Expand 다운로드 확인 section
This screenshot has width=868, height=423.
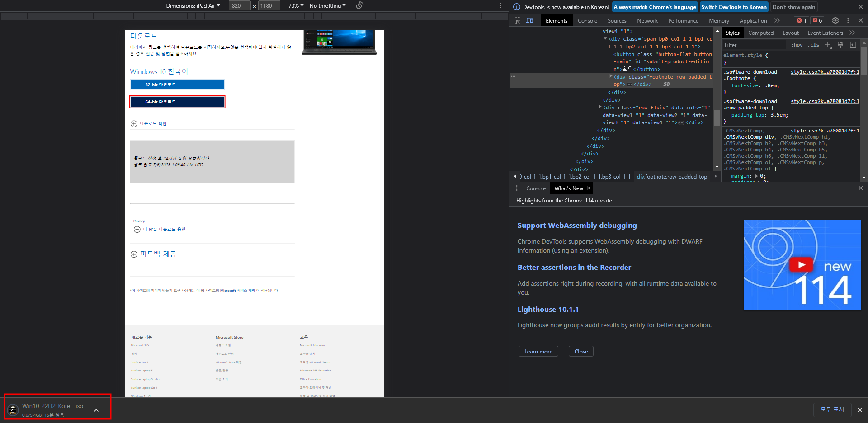point(148,123)
